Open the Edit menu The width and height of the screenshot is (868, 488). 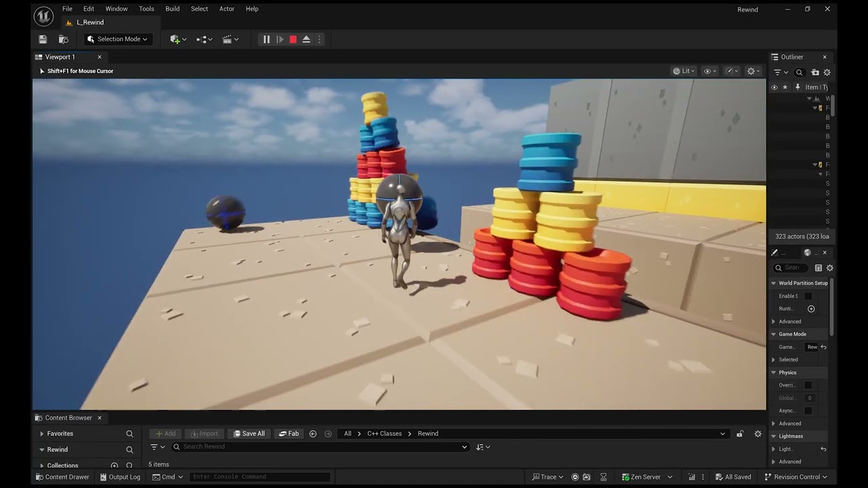click(x=89, y=9)
